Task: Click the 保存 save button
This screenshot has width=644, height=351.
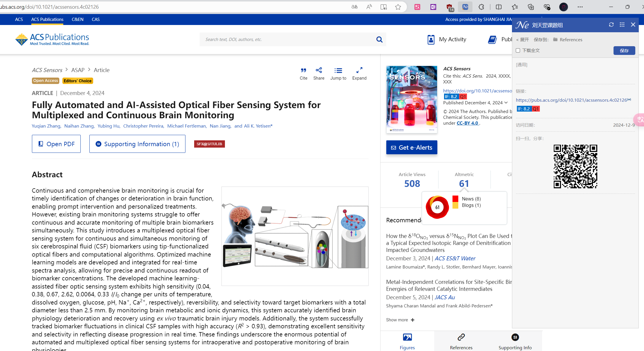Action: pyautogui.click(x=624, y=51)
